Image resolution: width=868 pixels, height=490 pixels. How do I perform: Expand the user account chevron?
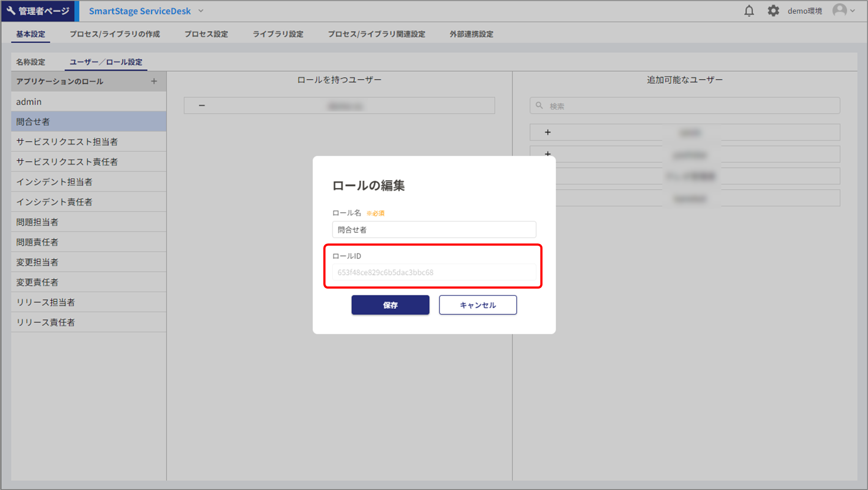(x=853, y=11)
